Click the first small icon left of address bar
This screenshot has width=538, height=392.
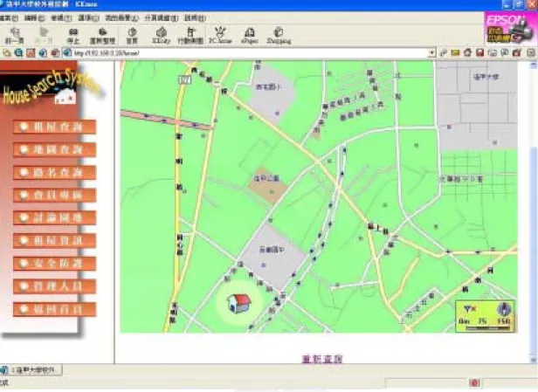click(x=6, y=53)
